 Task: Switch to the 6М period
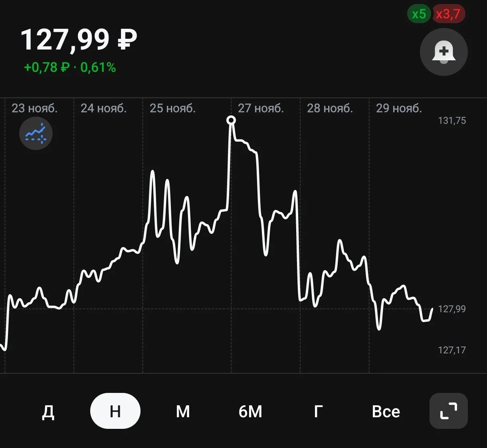(250, 411)
